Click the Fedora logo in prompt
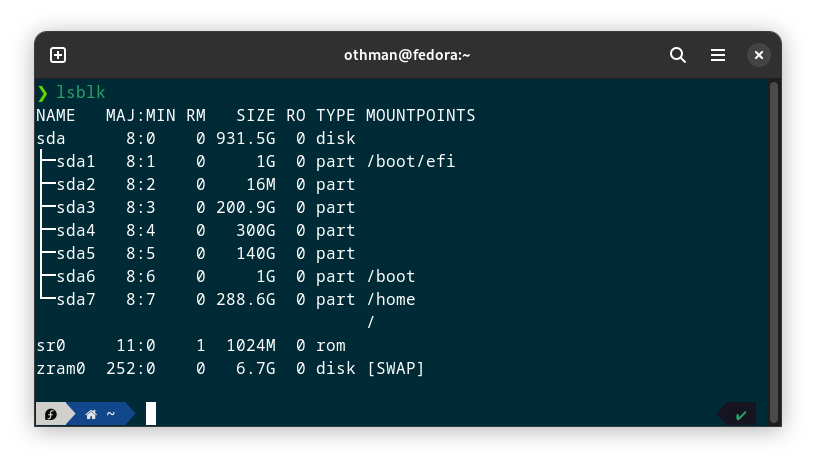 coord(51,414)
